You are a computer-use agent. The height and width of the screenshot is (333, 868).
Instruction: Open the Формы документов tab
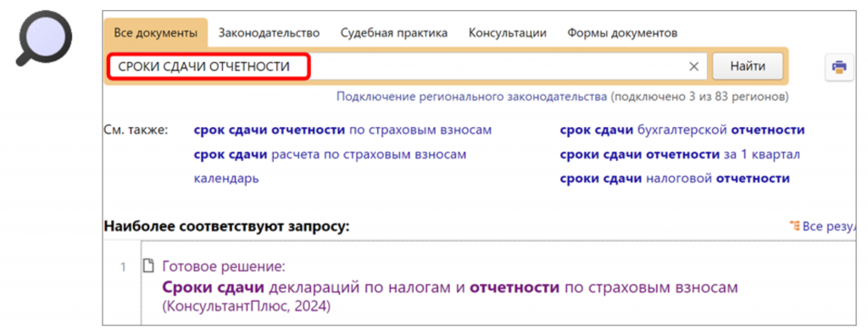[x=622, y=33]
